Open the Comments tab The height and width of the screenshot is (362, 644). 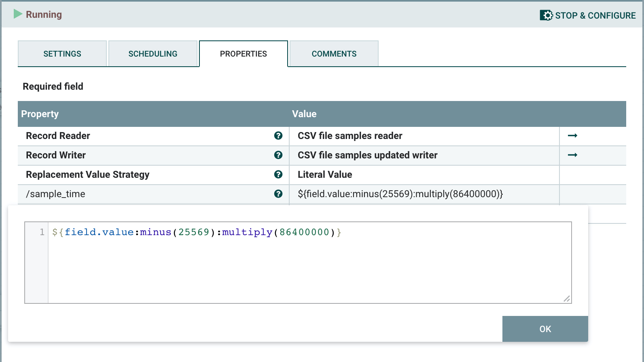334,54
